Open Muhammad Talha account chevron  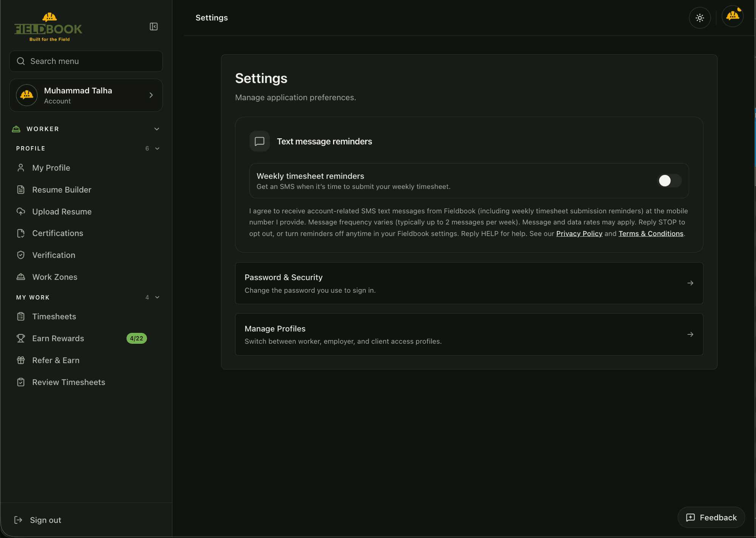click(x=151, y=95)
